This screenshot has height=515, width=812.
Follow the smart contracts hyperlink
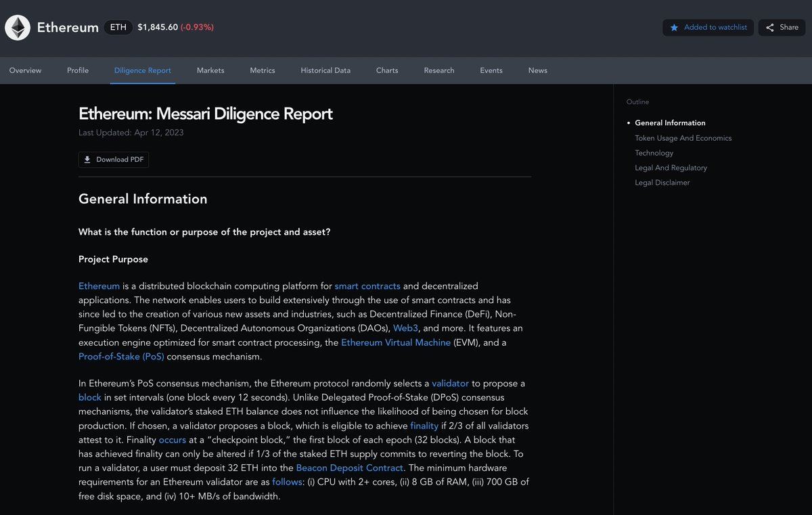[x=367, y=286]
